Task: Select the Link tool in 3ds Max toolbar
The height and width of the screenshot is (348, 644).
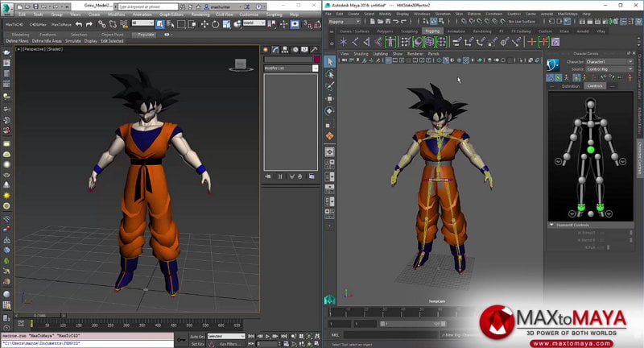Action: click(x=101, y=25)
